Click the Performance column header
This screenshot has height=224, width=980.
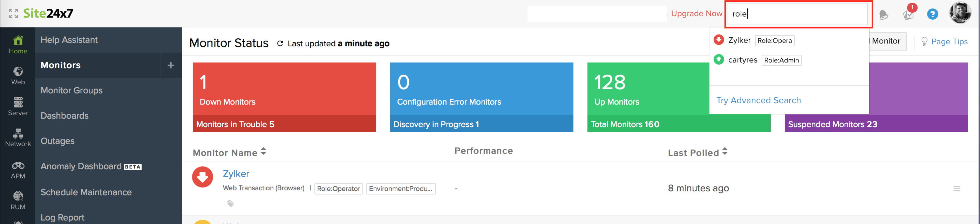pyautogui.click(x=484, y=151)
